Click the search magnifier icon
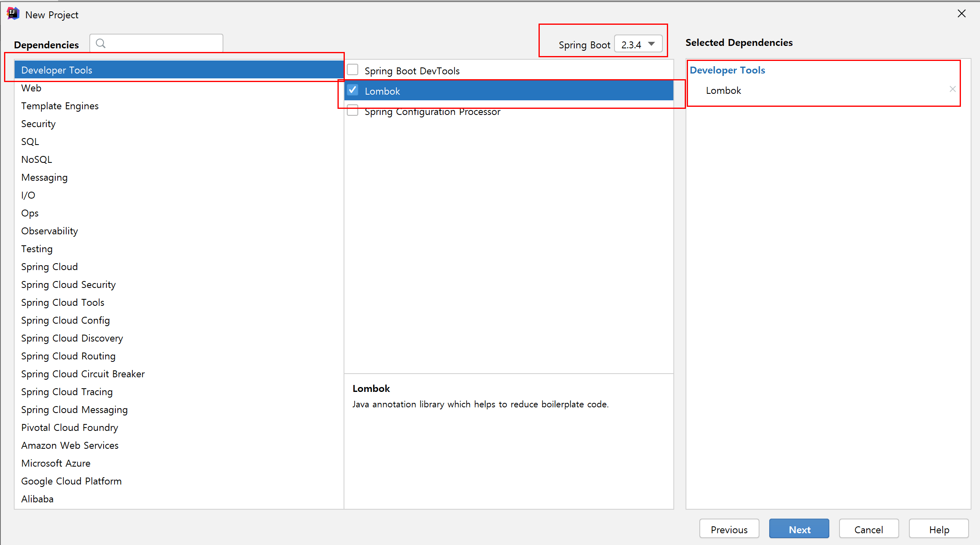 [101, 43]
